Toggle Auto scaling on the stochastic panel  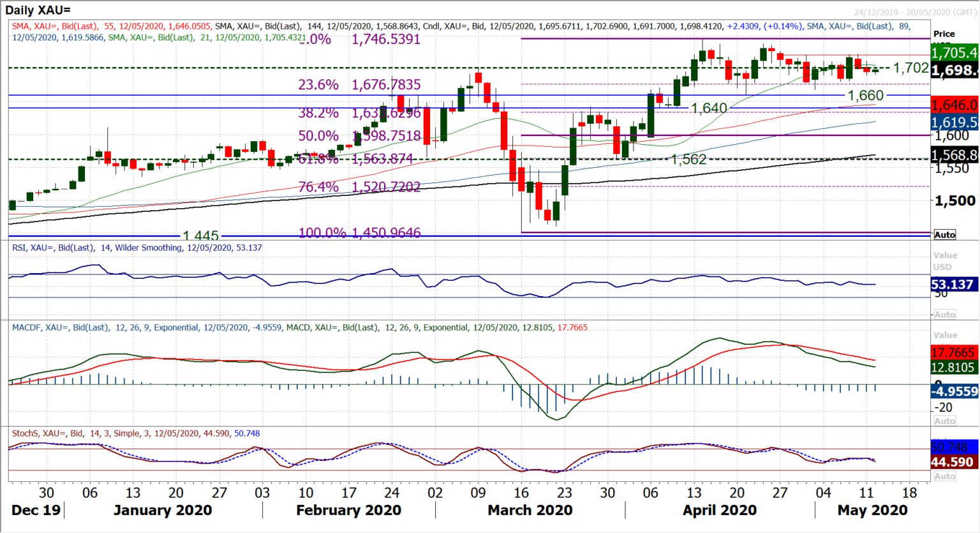pos(945,475)
